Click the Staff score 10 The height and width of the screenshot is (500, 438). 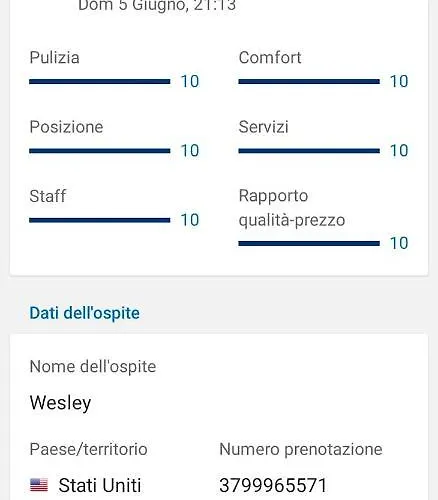click(190, 220)
